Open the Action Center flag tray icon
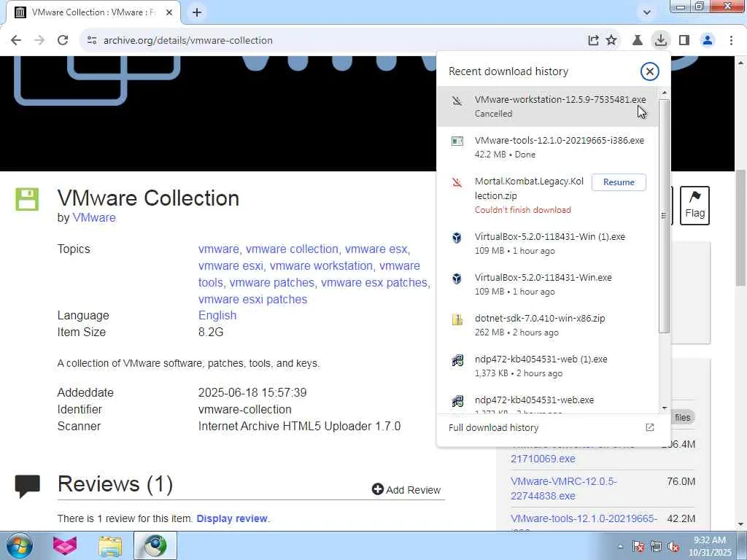747x560 pixels. click(x=638, y=546)
